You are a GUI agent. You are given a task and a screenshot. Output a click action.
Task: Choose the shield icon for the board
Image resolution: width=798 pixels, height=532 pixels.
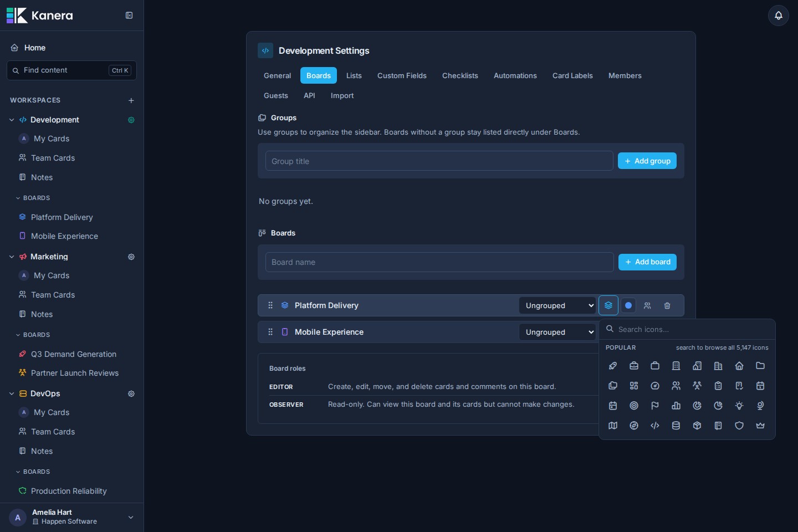click(x=739, y=426)
